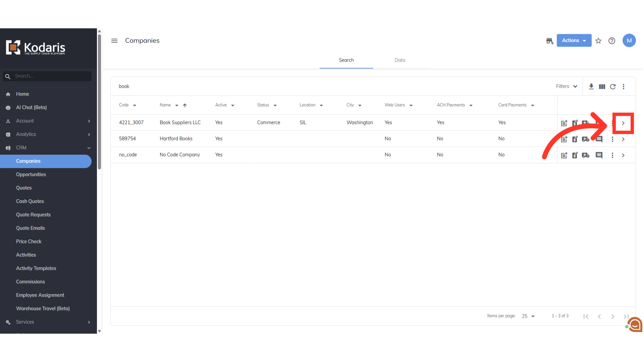The image size is (644, 362).
Task: Click the download table data icon
Action: coord(591,86)
